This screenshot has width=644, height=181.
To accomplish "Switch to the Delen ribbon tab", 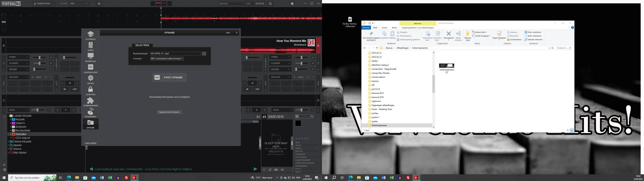I will point(384,28).
